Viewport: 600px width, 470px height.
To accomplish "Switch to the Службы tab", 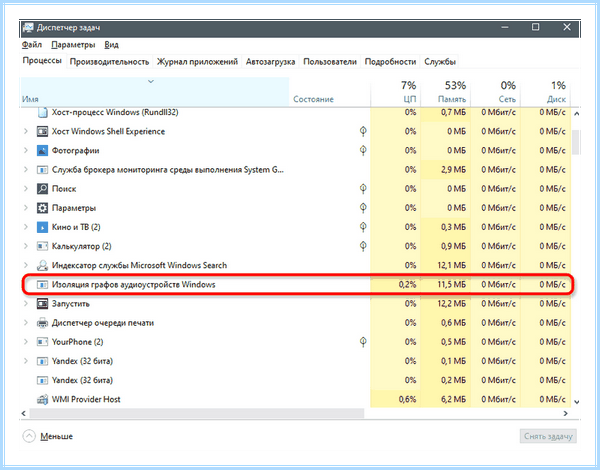I will tap(440, 62).
